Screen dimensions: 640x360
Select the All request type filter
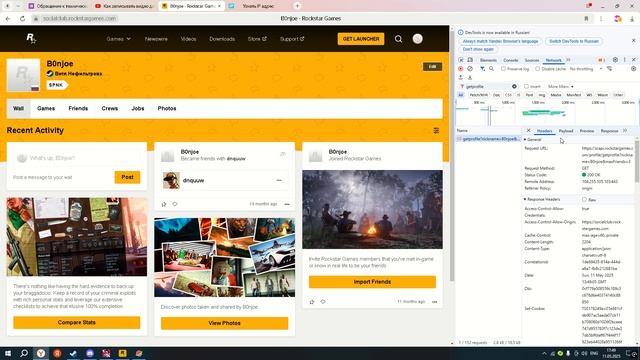tap(461, 95)
